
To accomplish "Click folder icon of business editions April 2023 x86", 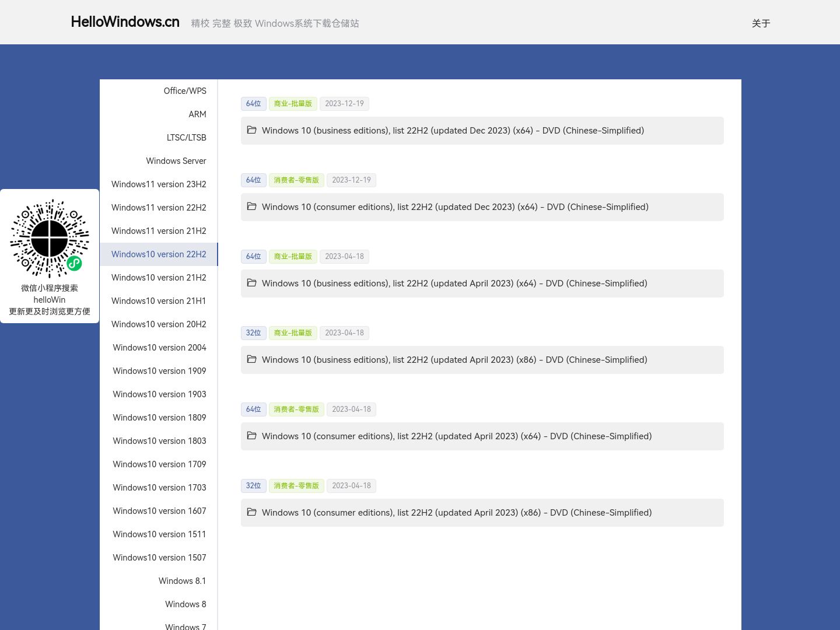I will click(x=252, y=359).
